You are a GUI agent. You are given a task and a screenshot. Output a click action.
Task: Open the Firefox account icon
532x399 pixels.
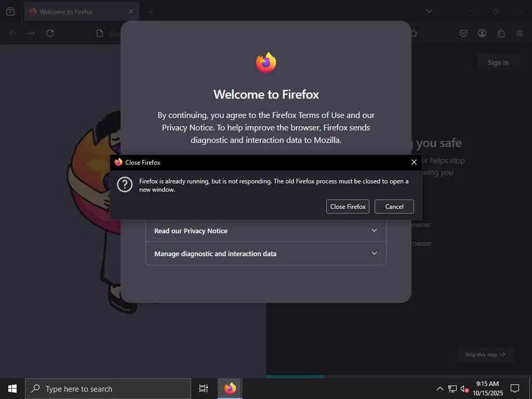point(482,33)
